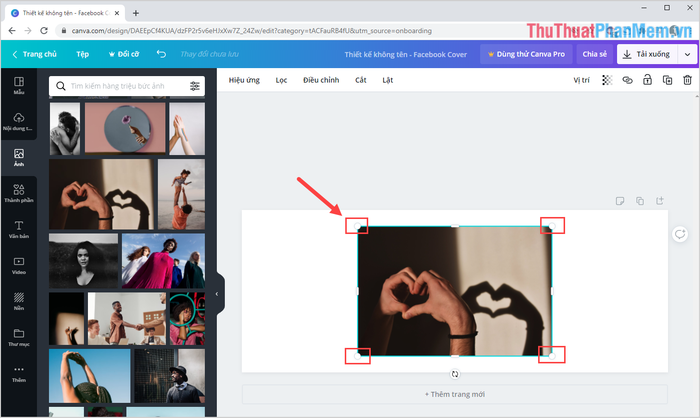Select the Ảnh photos sidebar tab
The height and width of the screenshot is (418, 700).
tap(19, 158)
